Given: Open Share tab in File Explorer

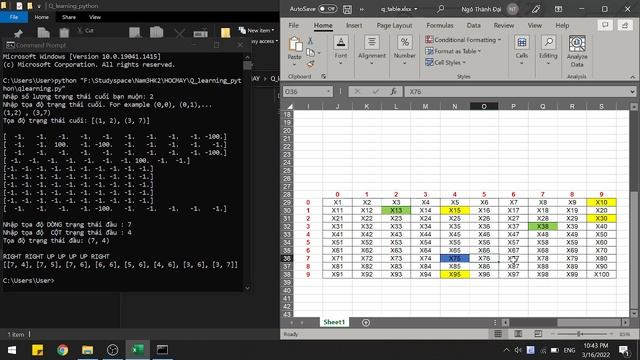Looking at the screenshot, I should click(x=69, y=17).
